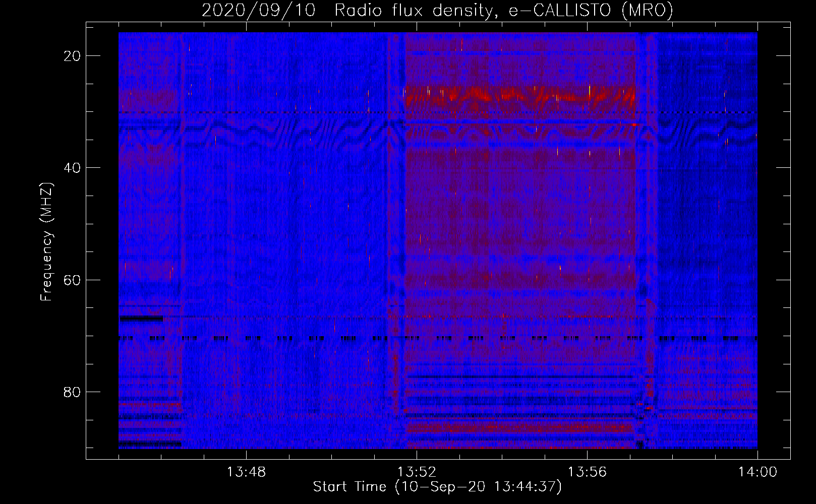Click the 'Frequency (MHZ)' y-axis label
816x504 pixels.
click(x=46, y=241)
